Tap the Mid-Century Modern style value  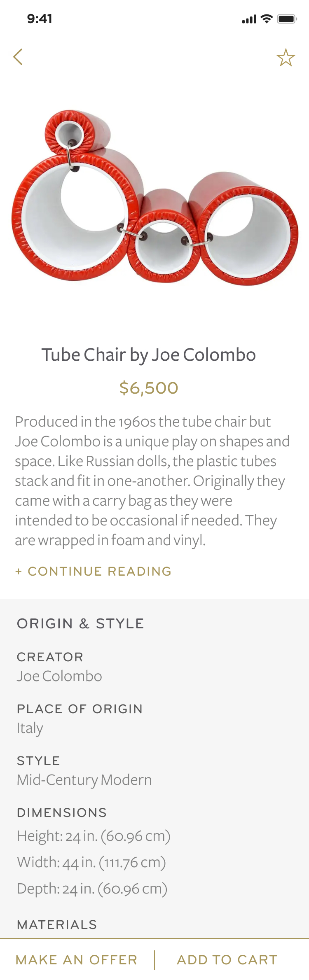click(84, 780)
